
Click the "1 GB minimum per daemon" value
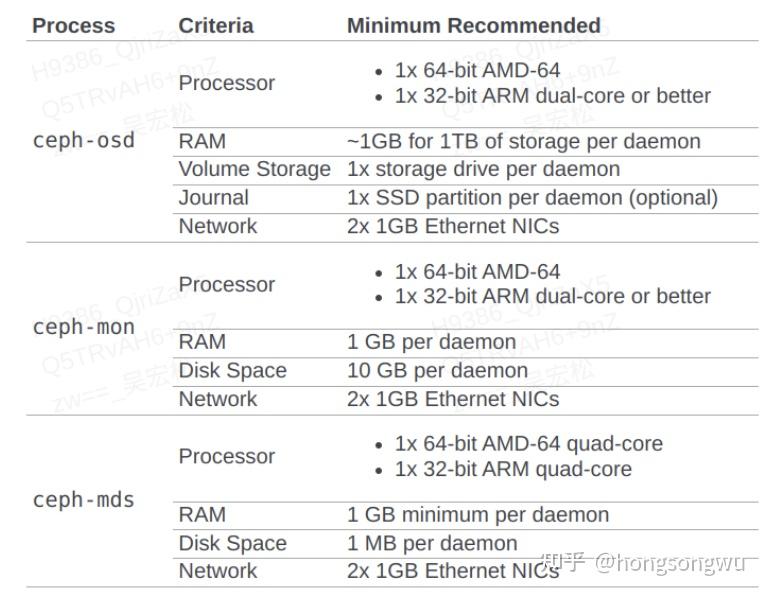pyautogui.click(x=477, y=515)
